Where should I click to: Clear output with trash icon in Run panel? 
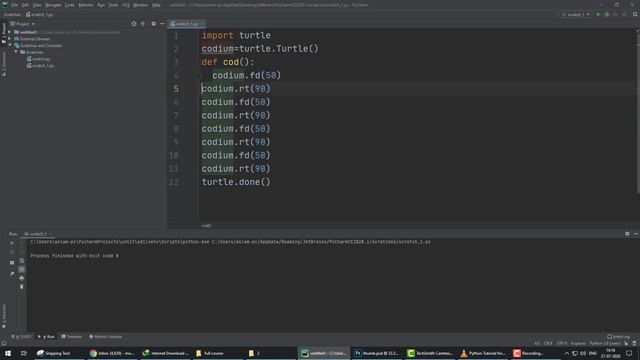point(22,287)
